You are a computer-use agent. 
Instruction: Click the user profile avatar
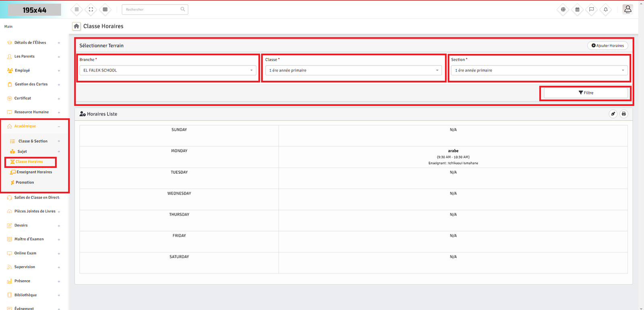point(627,9)
